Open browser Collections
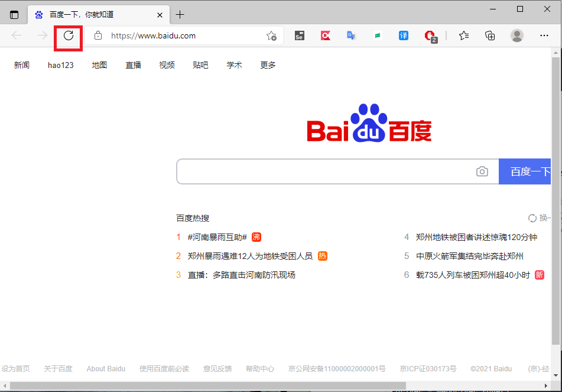562x392 pixels. (x=490, y=35)
